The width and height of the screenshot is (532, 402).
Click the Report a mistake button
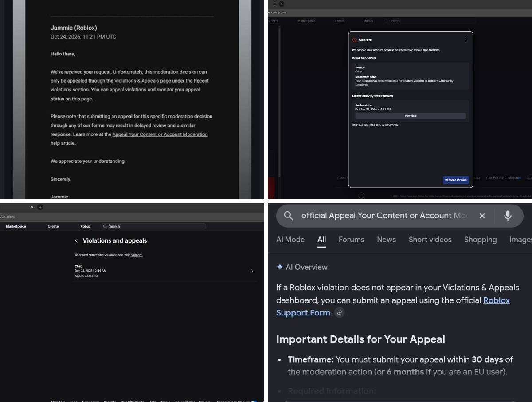[x=456, y=180]
